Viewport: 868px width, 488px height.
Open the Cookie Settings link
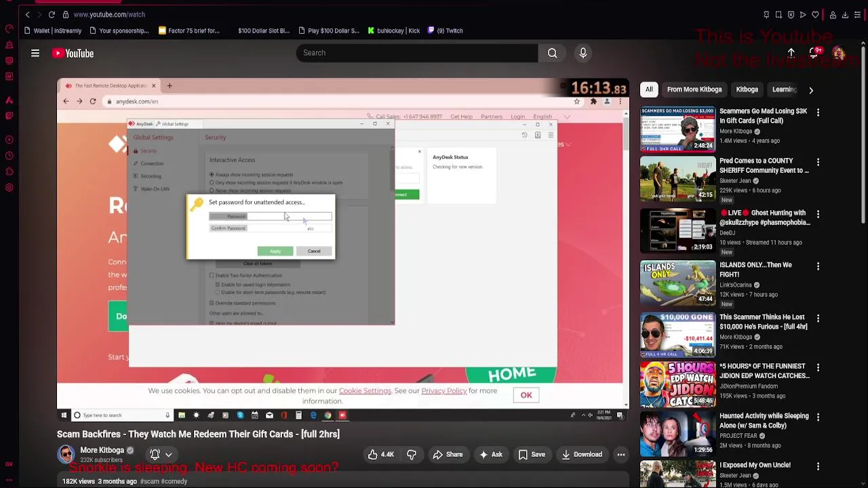[365, 391]
